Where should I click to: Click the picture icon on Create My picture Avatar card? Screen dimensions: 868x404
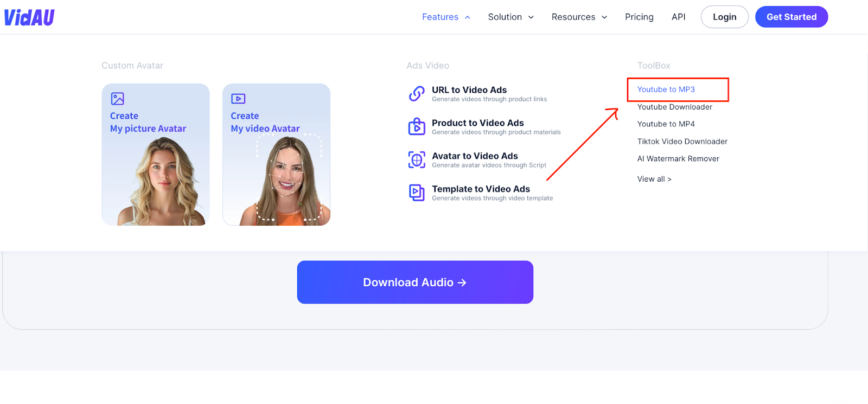(x=118, y=99)
